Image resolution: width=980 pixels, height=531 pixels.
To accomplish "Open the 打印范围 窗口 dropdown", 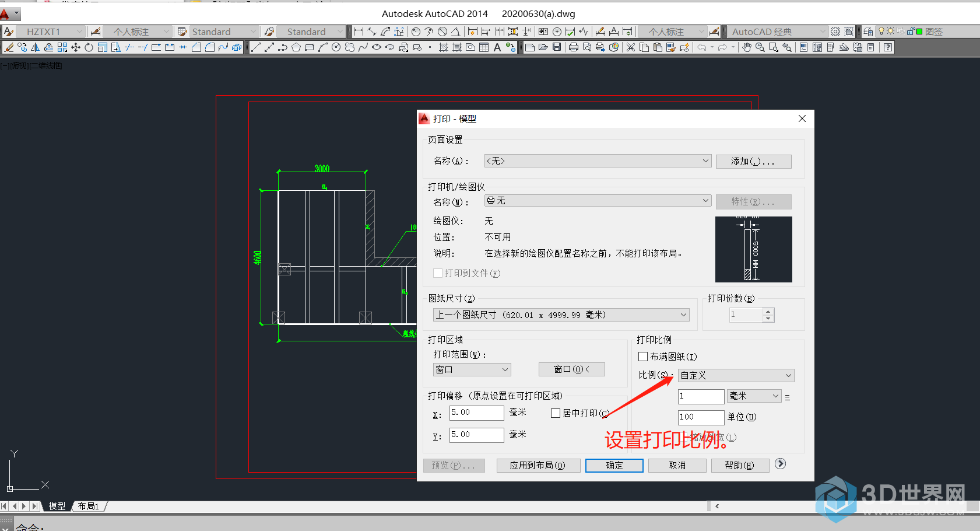I will (x=472, y=369).
